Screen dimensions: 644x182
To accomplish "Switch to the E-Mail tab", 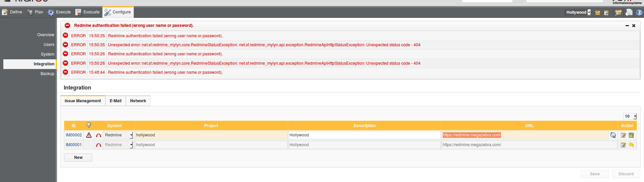I will 115,101.
